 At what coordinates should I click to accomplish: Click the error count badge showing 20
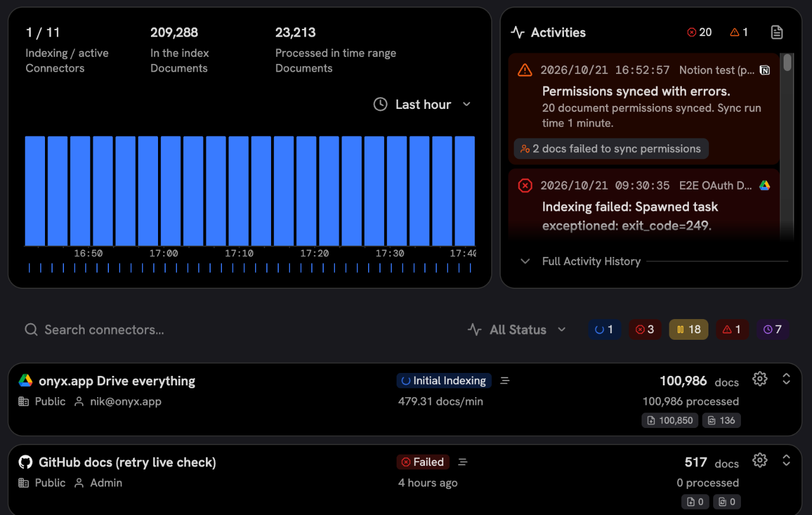700,32
